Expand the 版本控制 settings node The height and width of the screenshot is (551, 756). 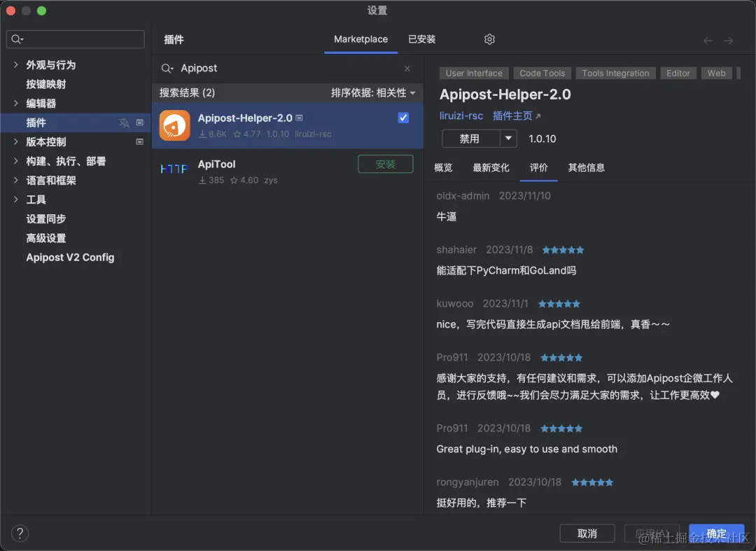pos(16,141)
